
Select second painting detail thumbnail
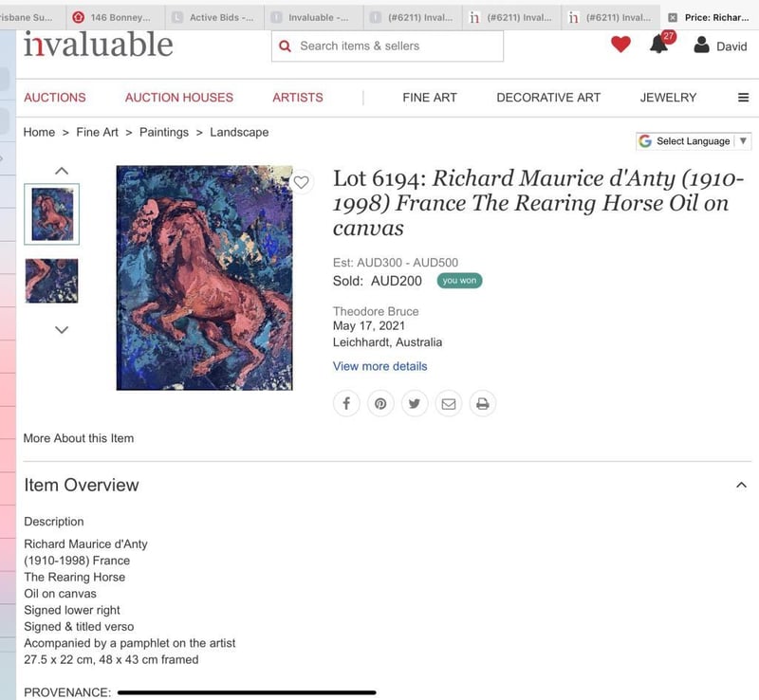coord(52,281)
